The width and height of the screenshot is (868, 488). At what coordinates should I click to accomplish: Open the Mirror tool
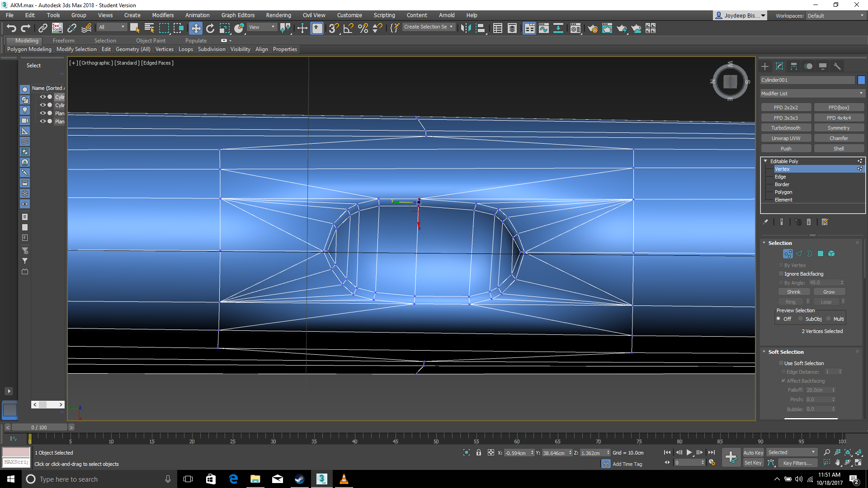click(x=285, y=28)
